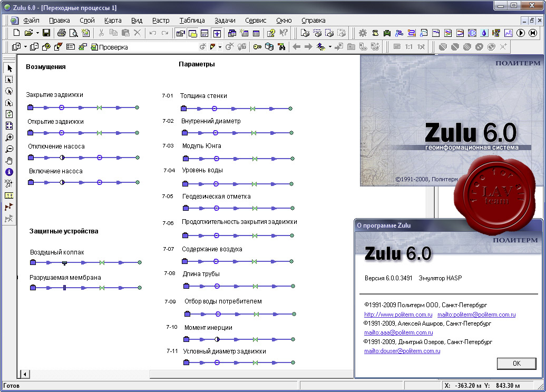Open the Правка menu

click(x=59, y=21)
